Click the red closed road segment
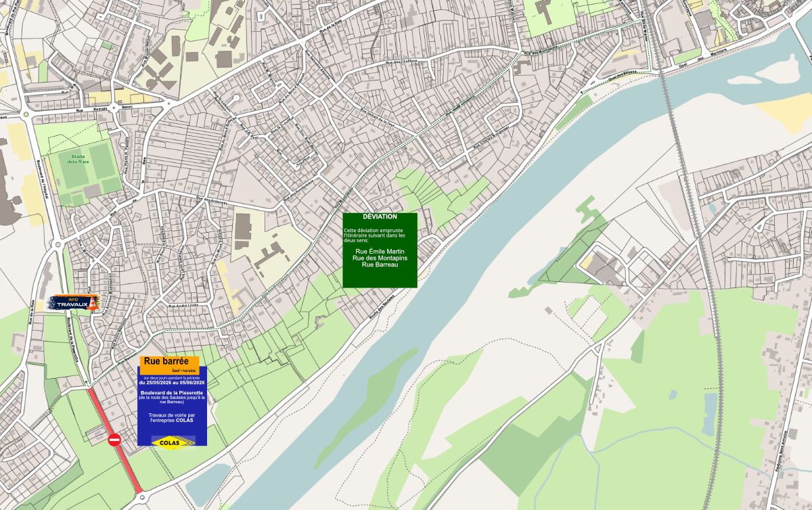Image resolution: width=812 pixels, height=510 pixels. pos(114,440)
